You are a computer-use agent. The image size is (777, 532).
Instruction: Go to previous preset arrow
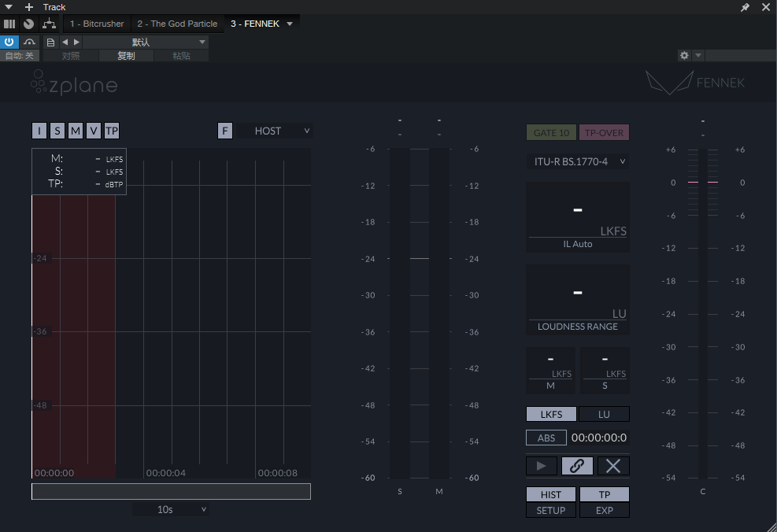[65, 42]
